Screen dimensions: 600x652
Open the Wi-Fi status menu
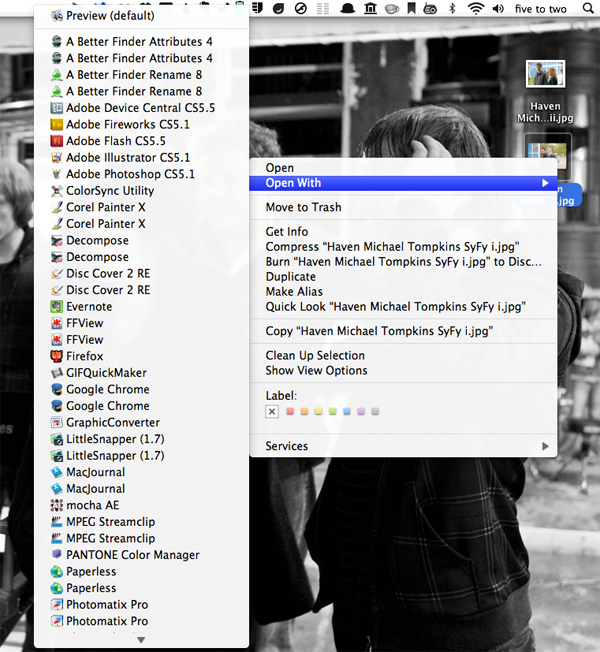476,8
